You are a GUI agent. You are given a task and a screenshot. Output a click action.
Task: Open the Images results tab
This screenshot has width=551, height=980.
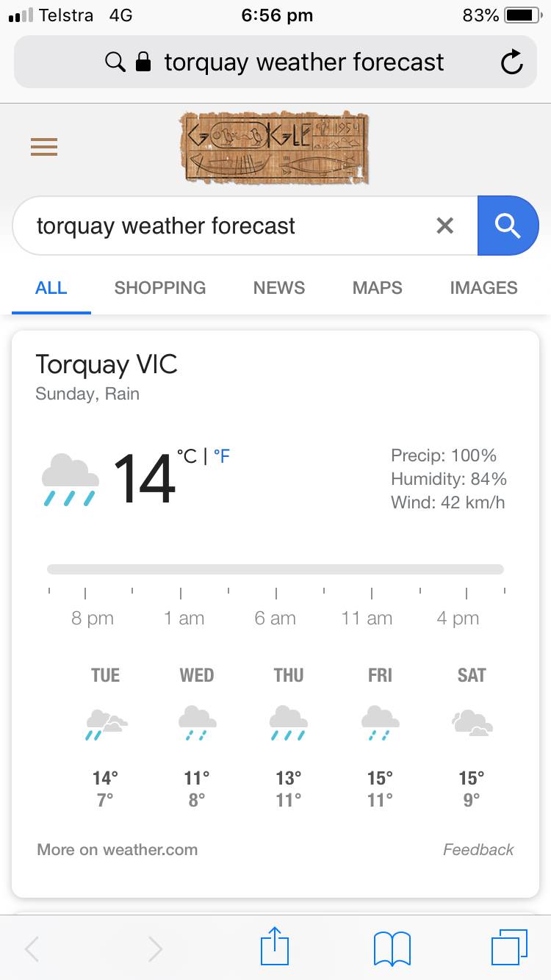click(x=483, y=287)
